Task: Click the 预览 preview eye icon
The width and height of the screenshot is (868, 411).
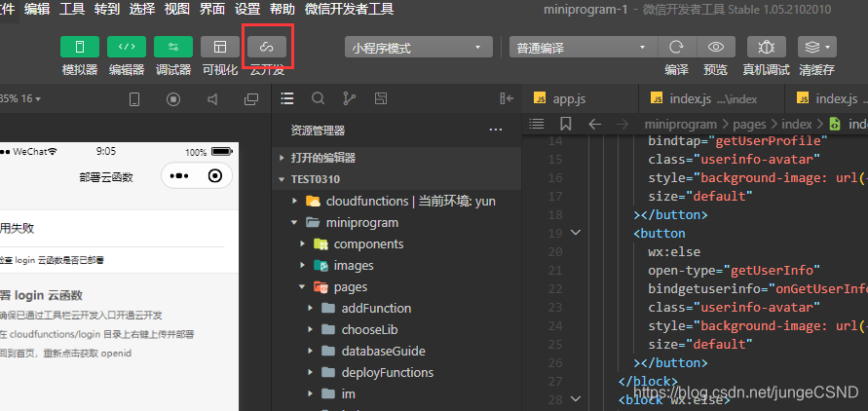Action: 716,47
